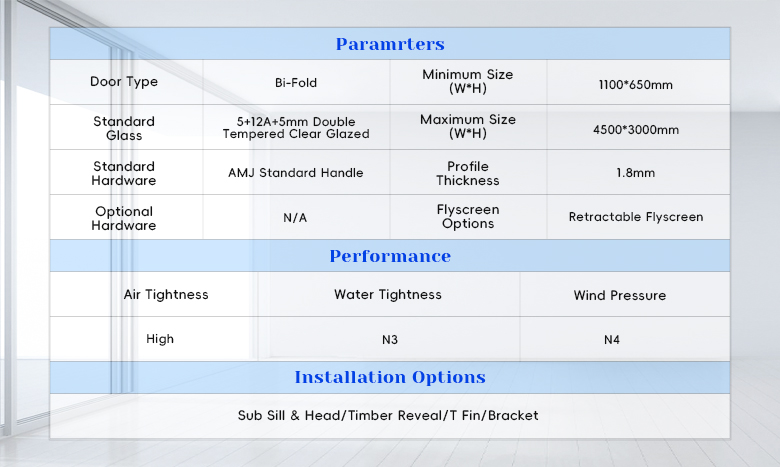Viewport: 780px width, 467px height.
Task: Click the Double Tempered Clear Glazed text
Action: [x=296, y=128]
